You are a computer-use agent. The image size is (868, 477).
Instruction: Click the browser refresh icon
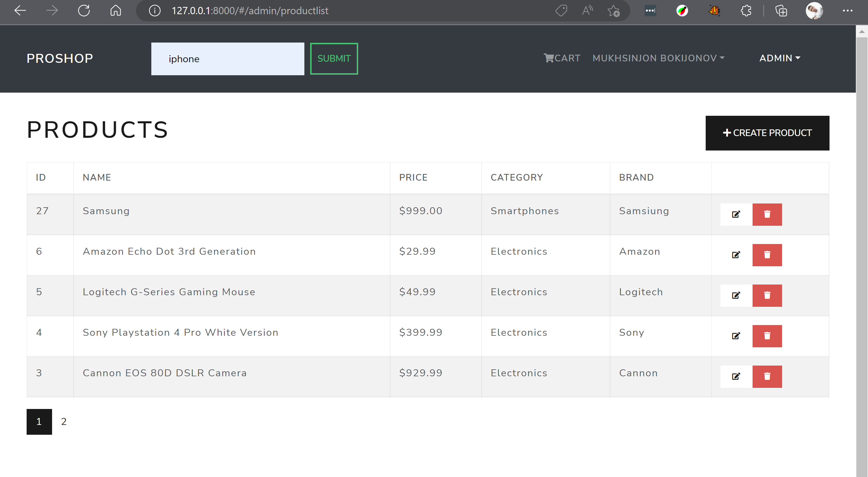point(84,11)
